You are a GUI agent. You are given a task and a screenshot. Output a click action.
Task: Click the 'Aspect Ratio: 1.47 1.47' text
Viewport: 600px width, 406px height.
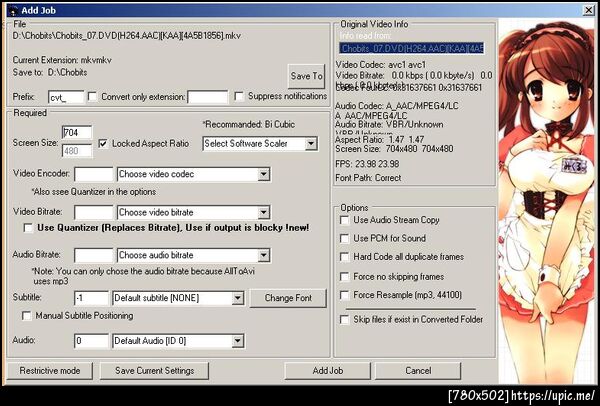(380, 139)
